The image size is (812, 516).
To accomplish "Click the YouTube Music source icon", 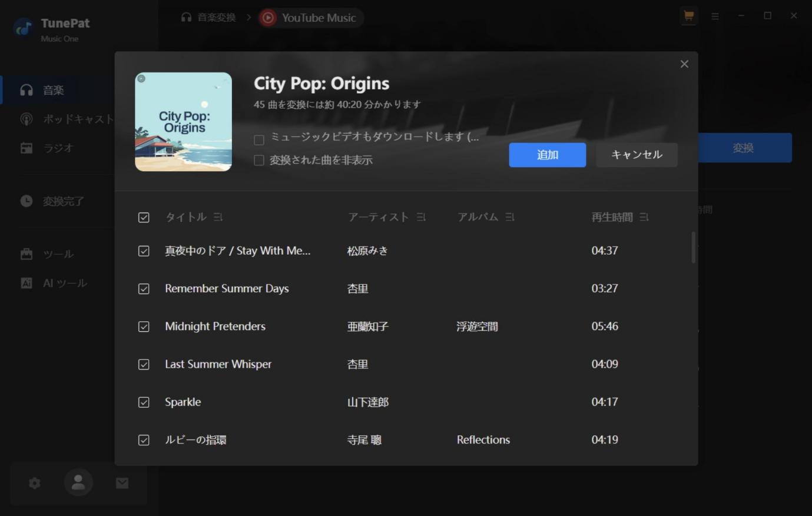I will [x=268, y=18].
